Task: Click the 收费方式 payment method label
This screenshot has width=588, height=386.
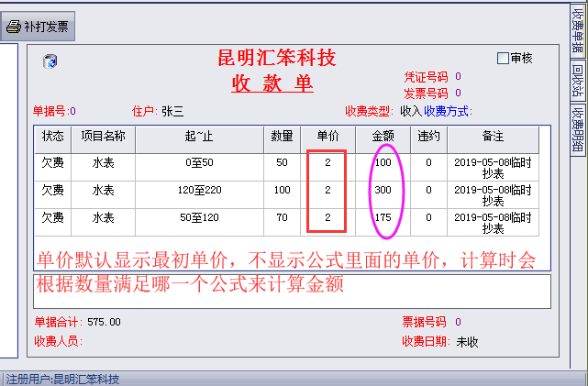Action: [x=448, y=111]
